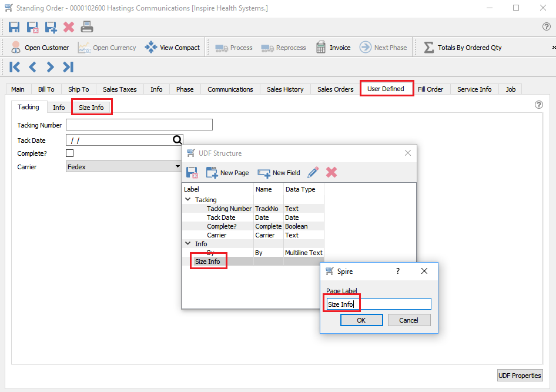The width and height of the screenshot is (556, 392).
Task: Open the Carrier dropdown showing Fedex
Action: pos(123,166)
